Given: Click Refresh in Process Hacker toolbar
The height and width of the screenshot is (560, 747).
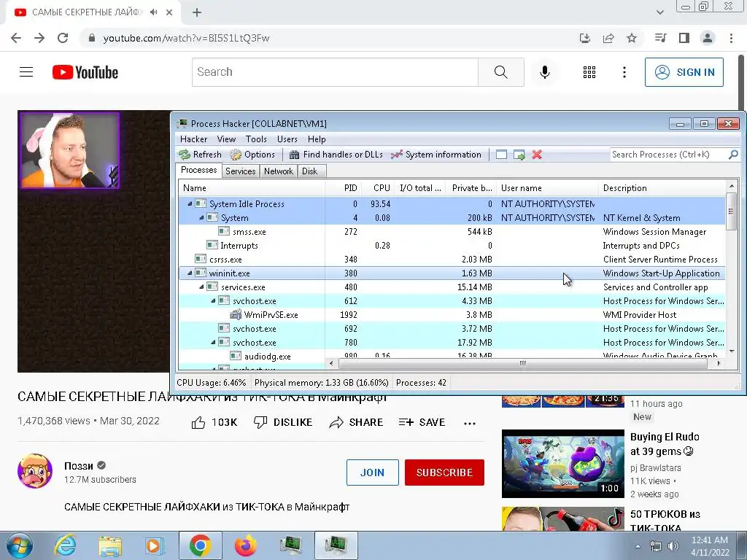Looking at the screenshot, I should [x=200, y=155].
